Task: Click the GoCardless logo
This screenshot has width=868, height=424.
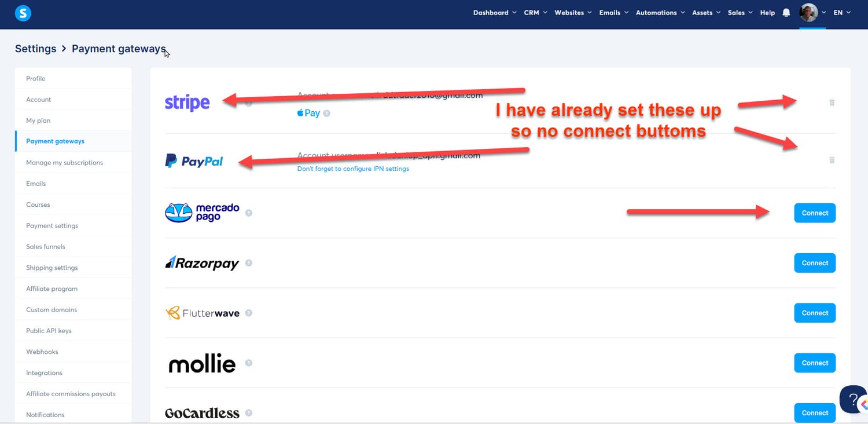Action: pyautogui.click(x=202, y=413)
